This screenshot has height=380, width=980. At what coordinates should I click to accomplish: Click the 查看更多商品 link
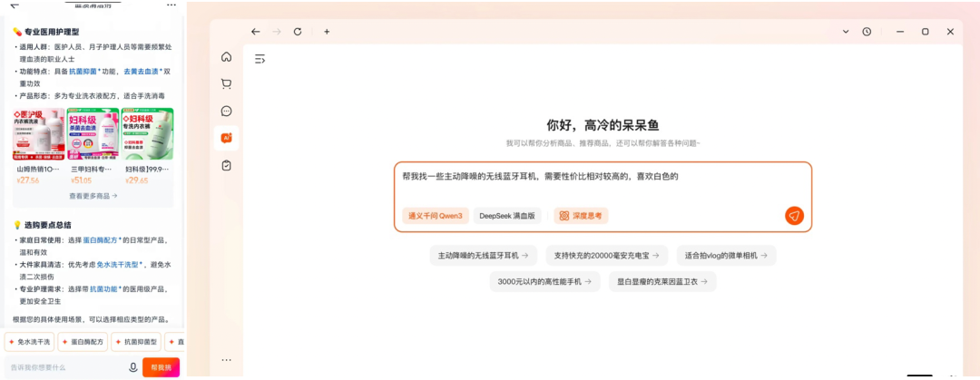[93, 196]
